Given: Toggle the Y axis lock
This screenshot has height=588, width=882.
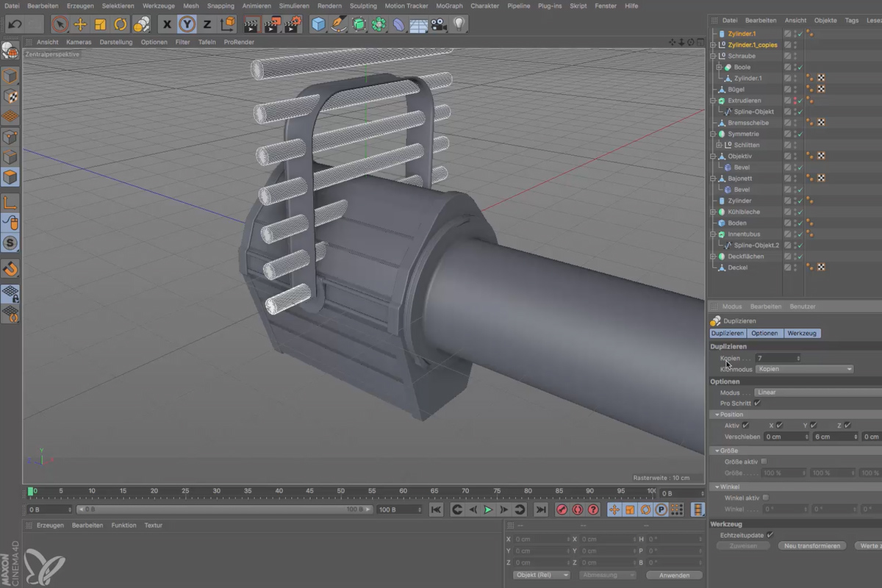Looking at the screenshot, I should coord(187,24).
